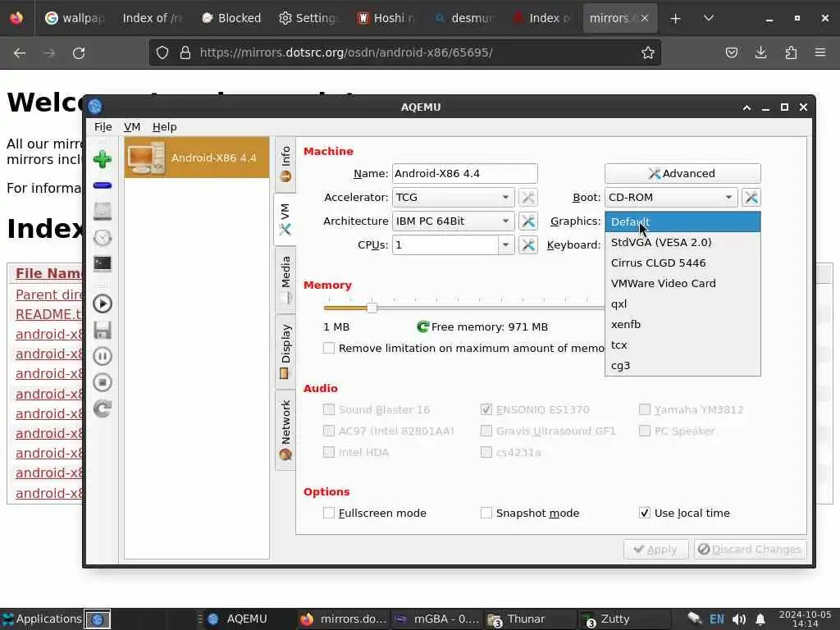Click the Apply button
Screen dimensions: 840x630
(655, 549)
